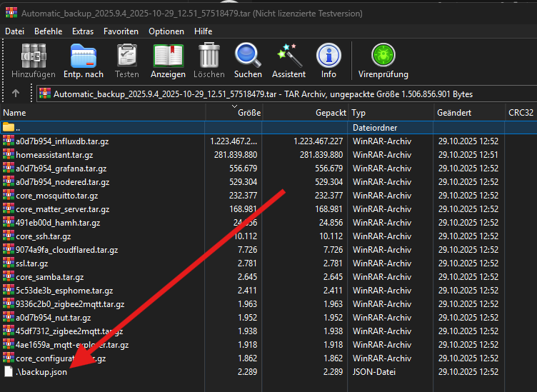Open the Befehle menu
Image resolution: width=537 pixels, height=392 pixels.
[48, 31]
